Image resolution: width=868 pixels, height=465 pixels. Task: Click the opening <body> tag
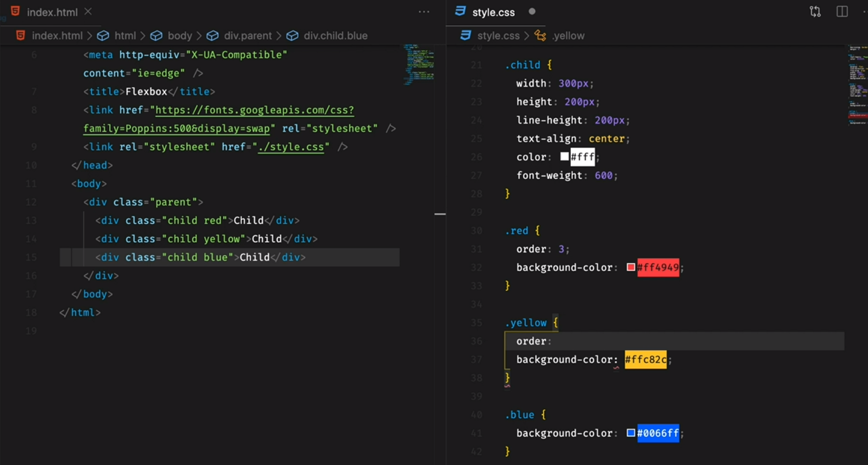pos(89,183)
